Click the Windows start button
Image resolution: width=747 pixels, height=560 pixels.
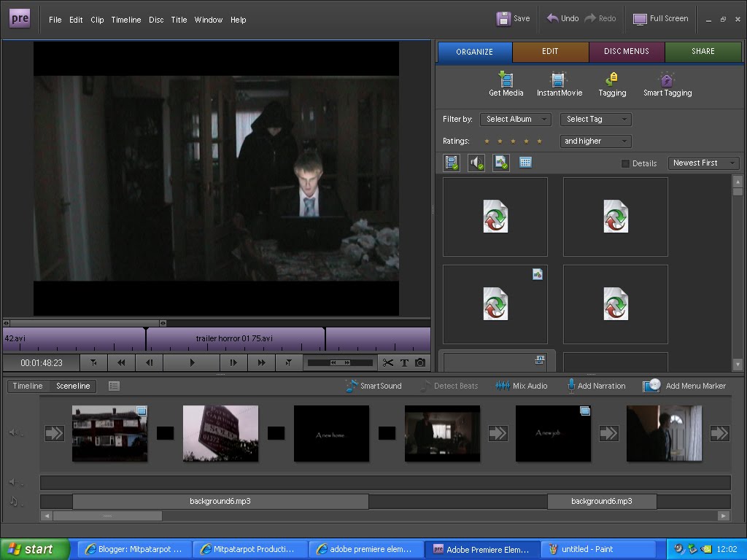[x=34, y=549]
